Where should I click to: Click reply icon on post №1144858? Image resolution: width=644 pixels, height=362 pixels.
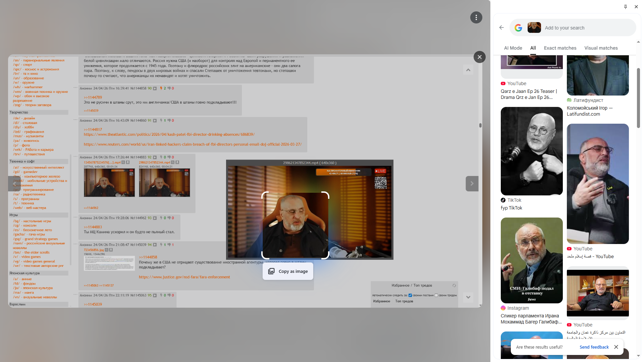155,88
